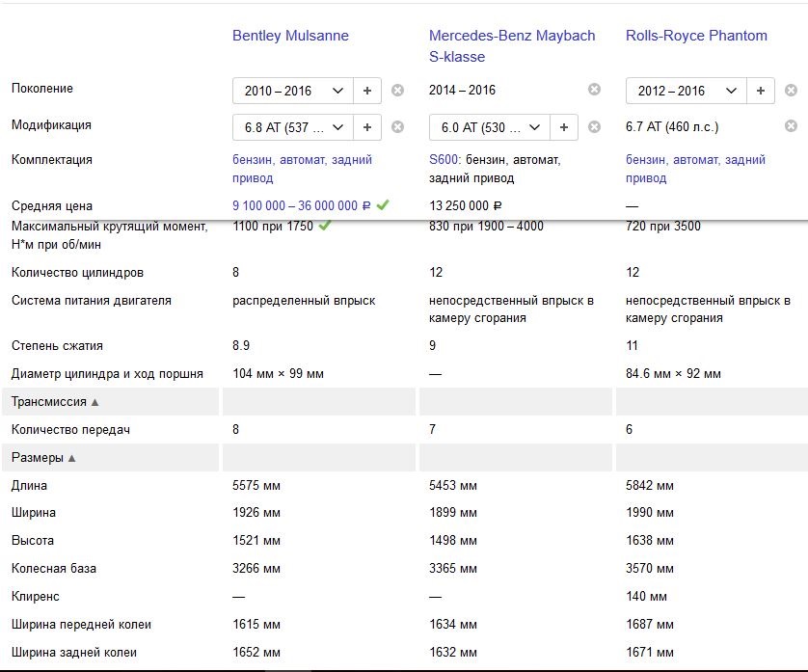Add another Bentley generation with plus button
This screenshot has height=672, width=808.
pos(367,91)
